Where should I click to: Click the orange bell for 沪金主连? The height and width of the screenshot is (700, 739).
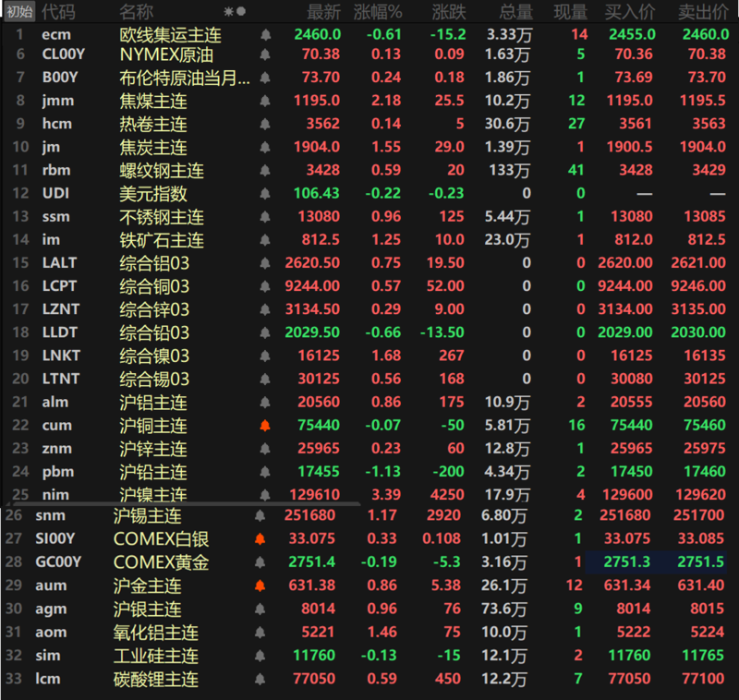click(260, 585)
